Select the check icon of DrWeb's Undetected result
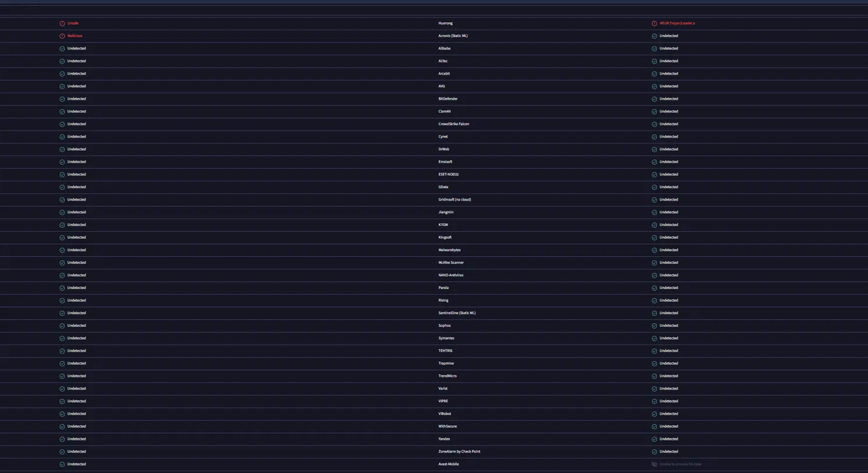The width and height of the screenshot is (868, 473). [655, 149]
